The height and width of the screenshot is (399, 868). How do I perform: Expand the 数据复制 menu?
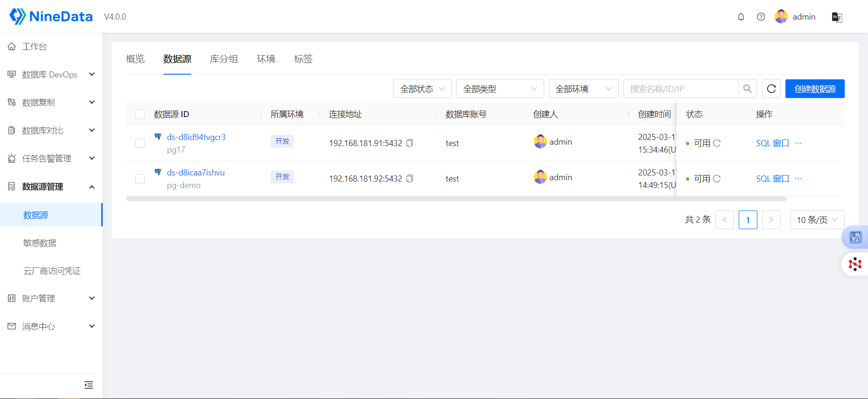[x=51, y=103]
